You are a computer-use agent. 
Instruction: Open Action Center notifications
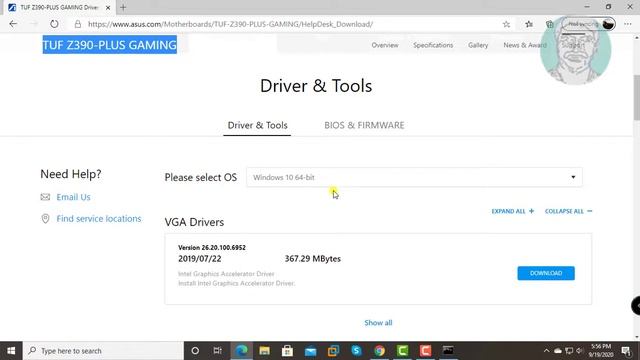point(626,351)
